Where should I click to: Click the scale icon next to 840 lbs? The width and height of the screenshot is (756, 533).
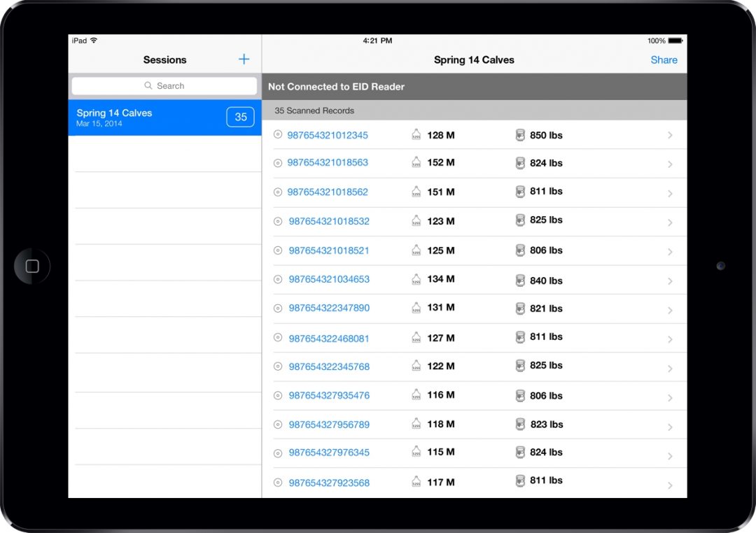click(x=520, y=280)
